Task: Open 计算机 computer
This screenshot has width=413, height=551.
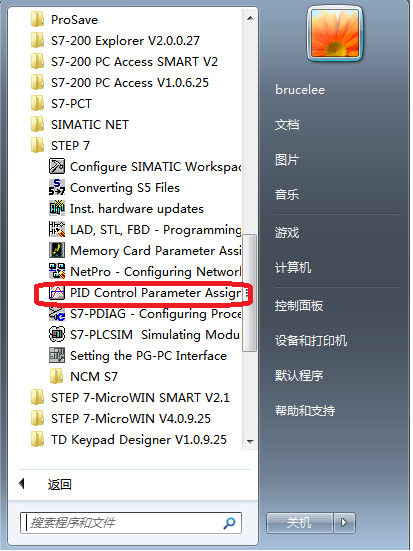Action: click(x=293, y=268)
